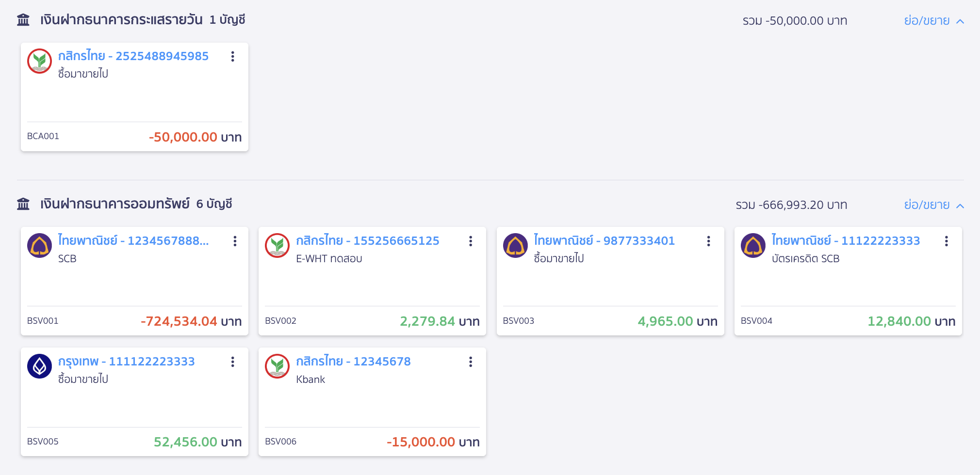The image size is (980, 475).
Task: Collapse the เงินฝากธนาคารกระแสรายวัน section
Action: click(933, 21)
